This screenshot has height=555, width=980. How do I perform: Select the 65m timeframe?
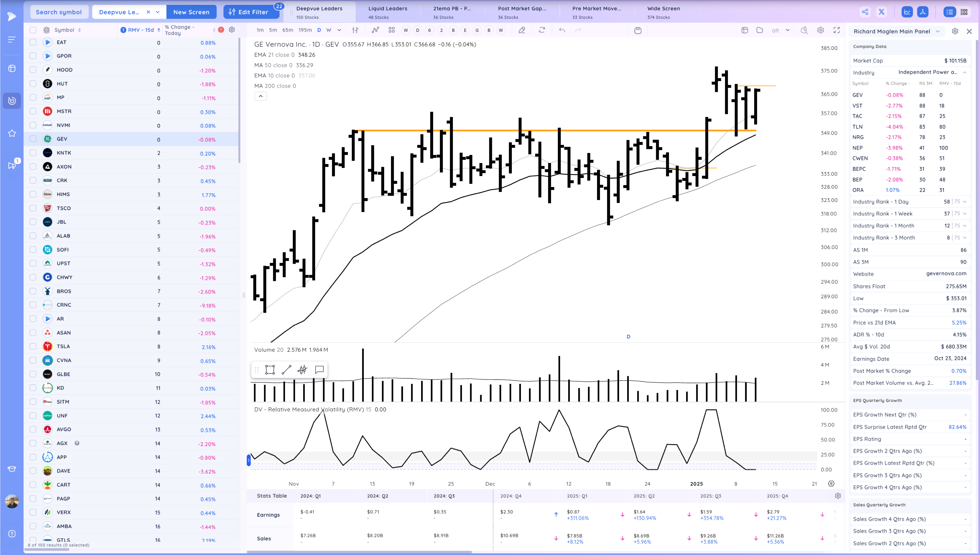pos(288,30)
